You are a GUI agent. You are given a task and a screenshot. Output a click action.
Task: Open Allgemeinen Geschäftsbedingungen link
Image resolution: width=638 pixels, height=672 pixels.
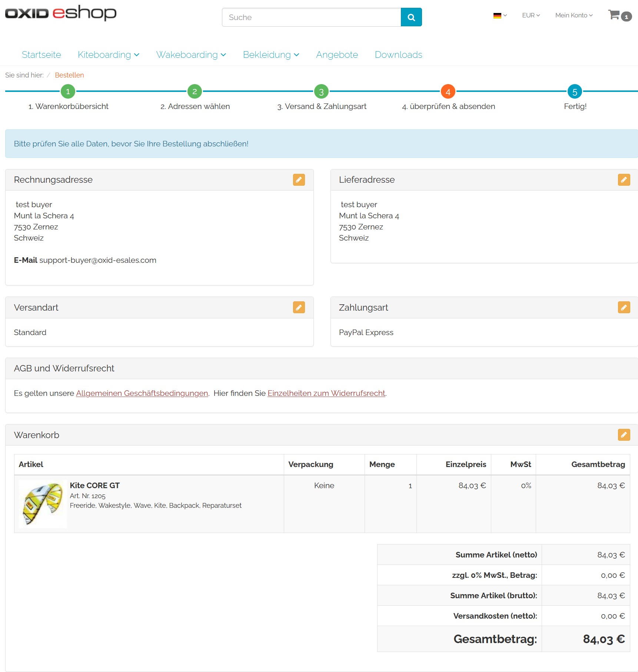[x=142, y=393]
